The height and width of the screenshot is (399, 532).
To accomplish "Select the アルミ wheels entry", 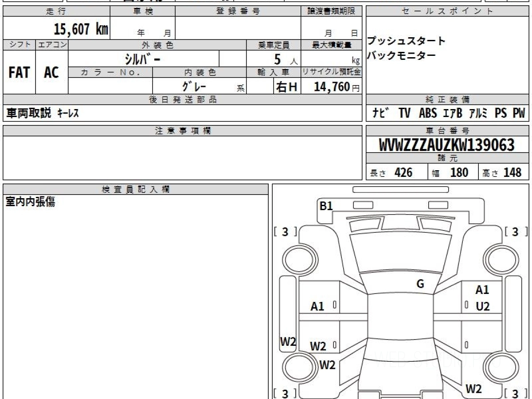I will [478, 113].
